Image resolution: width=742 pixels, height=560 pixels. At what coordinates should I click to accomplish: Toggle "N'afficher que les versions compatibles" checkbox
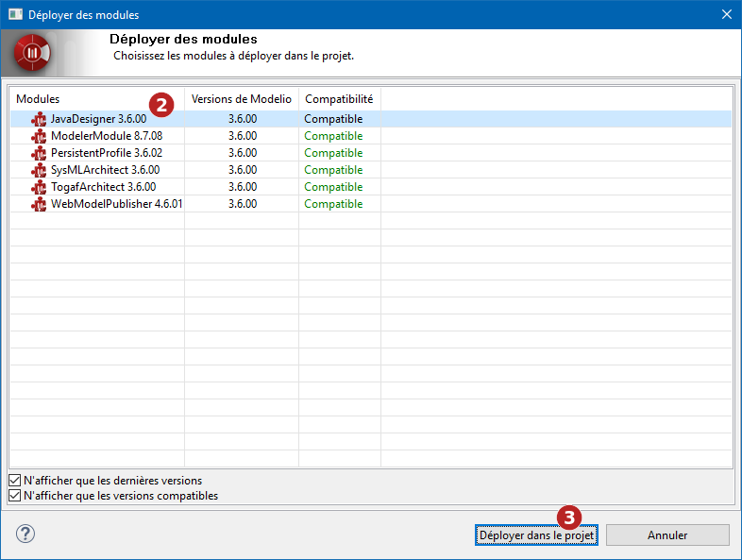point(15,496)
